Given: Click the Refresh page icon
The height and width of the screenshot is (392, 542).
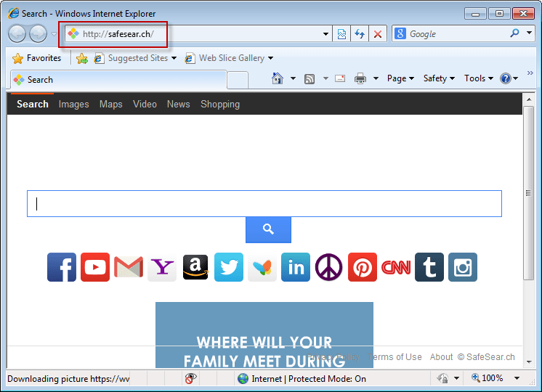Looking at the screenshot, I should click(360, 34).
